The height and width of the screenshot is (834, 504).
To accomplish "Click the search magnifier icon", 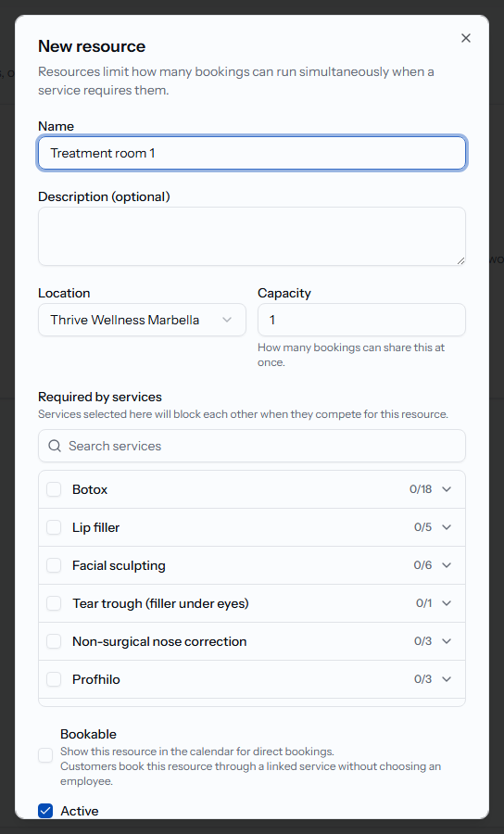I will [55, 446].
